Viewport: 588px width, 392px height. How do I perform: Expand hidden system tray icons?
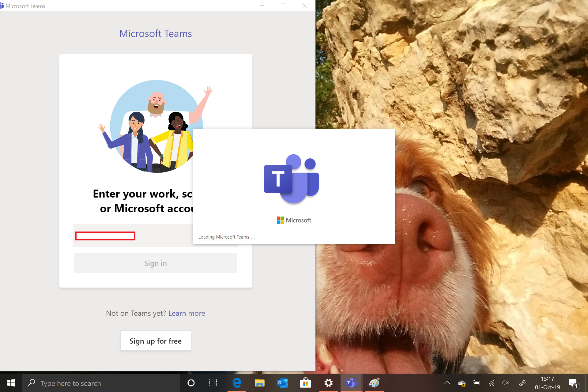[447, 383]
